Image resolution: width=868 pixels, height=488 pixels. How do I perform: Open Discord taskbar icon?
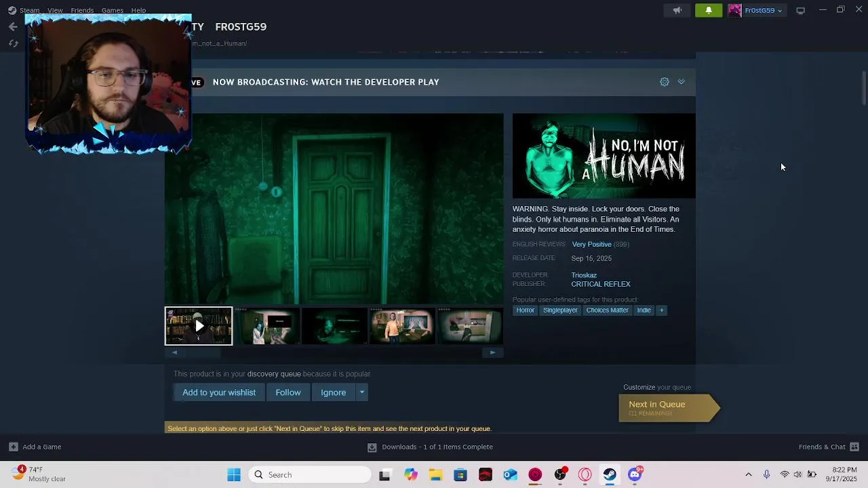click(x=635, y=475)
